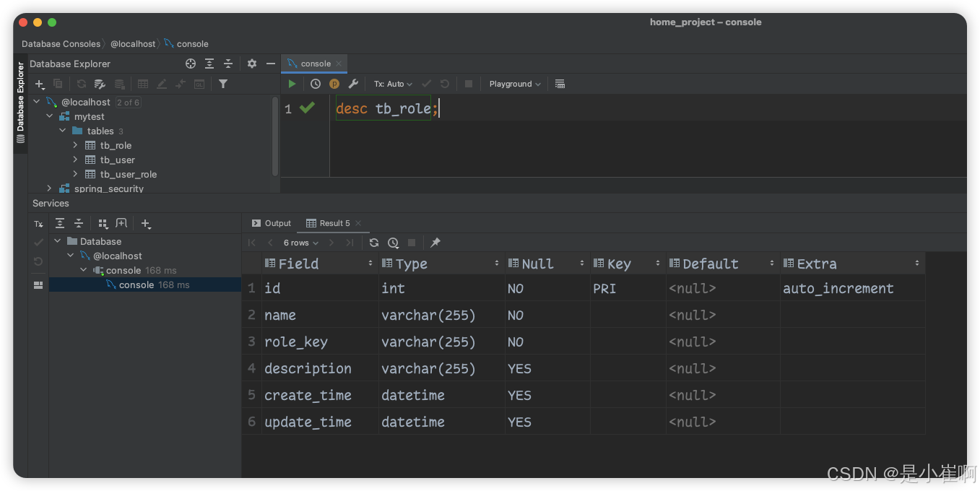Sort by the Extra column header
980x491 pixels.
[853, 264]
